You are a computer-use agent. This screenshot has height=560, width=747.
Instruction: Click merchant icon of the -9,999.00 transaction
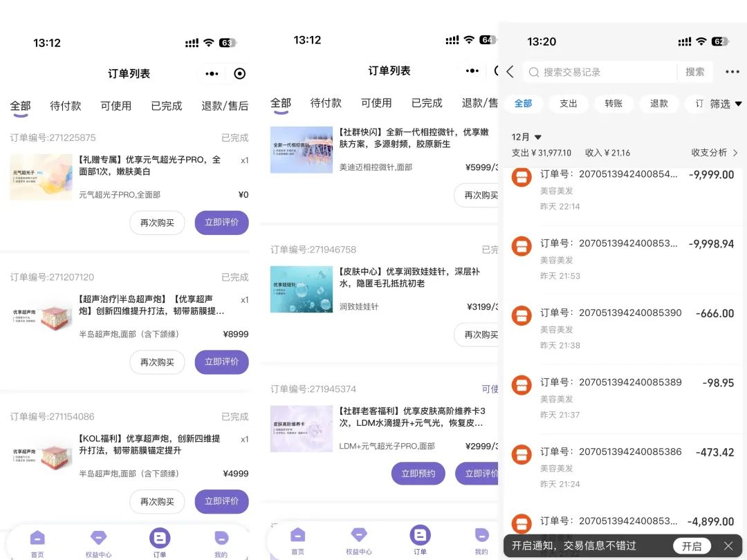(522, 177)
